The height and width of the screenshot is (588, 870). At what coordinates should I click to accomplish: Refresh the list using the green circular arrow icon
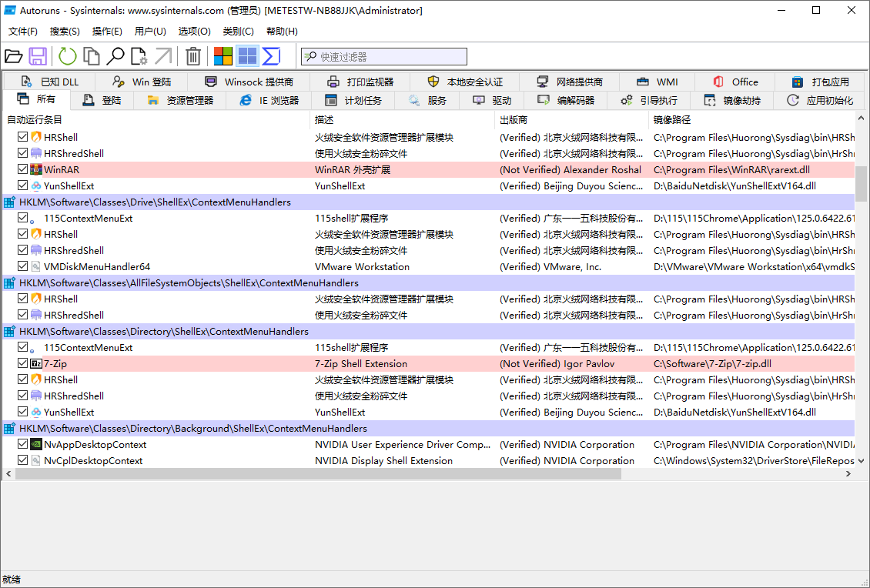click(x=67, y=56)
